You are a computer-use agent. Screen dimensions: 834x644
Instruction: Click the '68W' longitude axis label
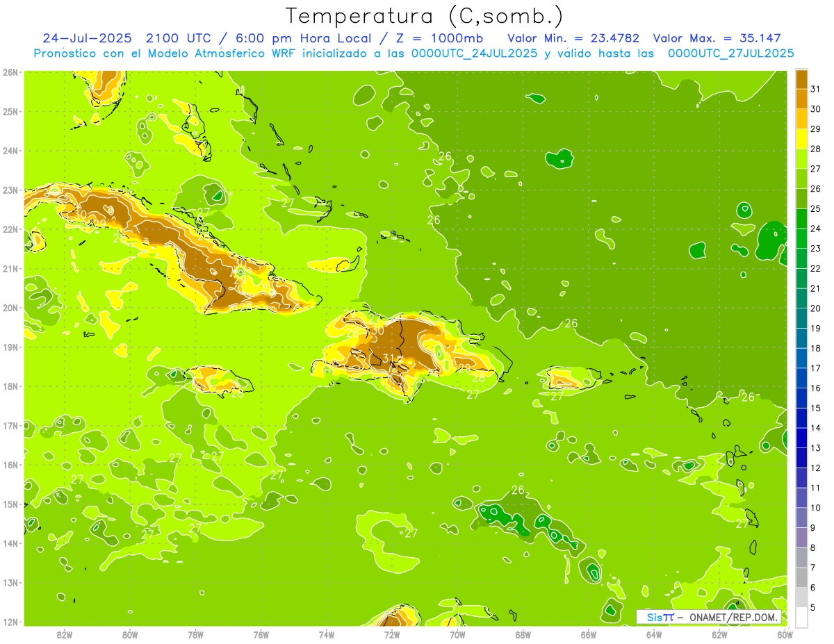click(523, 635)
